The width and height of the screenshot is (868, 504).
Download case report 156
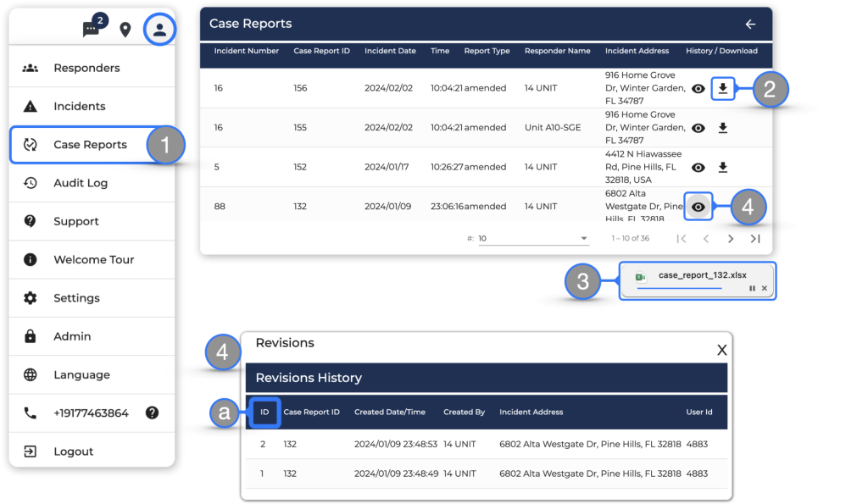pos(722,89)
